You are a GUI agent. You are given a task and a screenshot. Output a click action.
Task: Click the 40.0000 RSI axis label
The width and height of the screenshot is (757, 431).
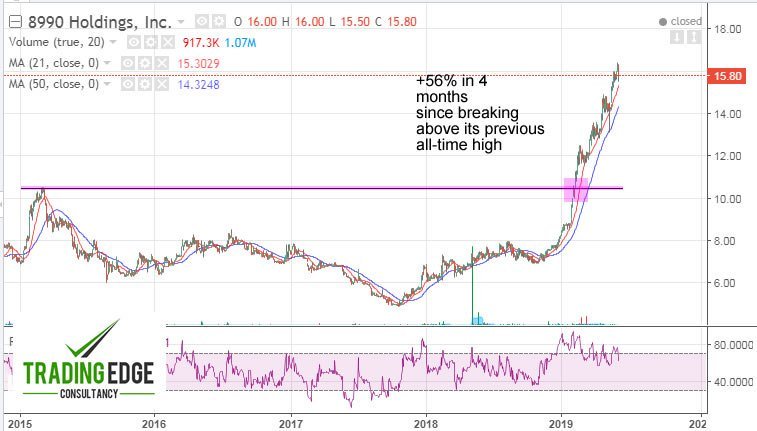[x=734, y=382]
